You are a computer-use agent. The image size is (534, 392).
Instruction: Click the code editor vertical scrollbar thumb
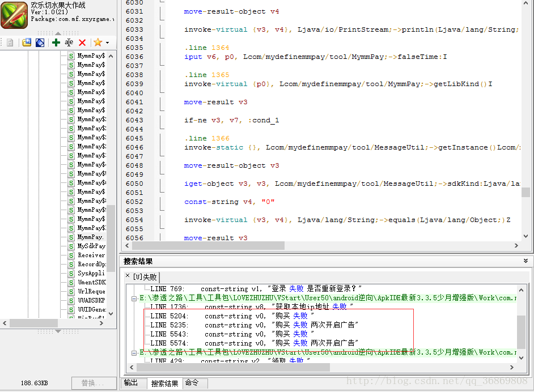coord(525,192)
